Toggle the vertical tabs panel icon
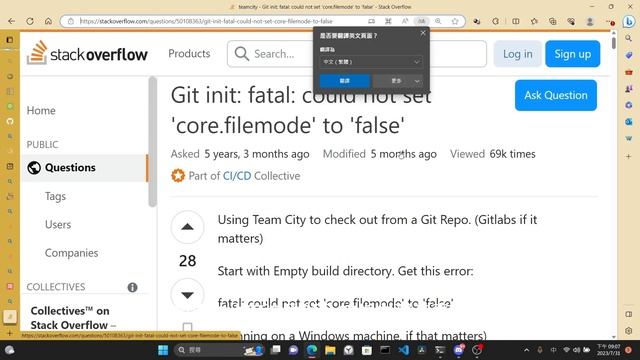640x360 pixels. pyautogui.click(x=10, y=40)
